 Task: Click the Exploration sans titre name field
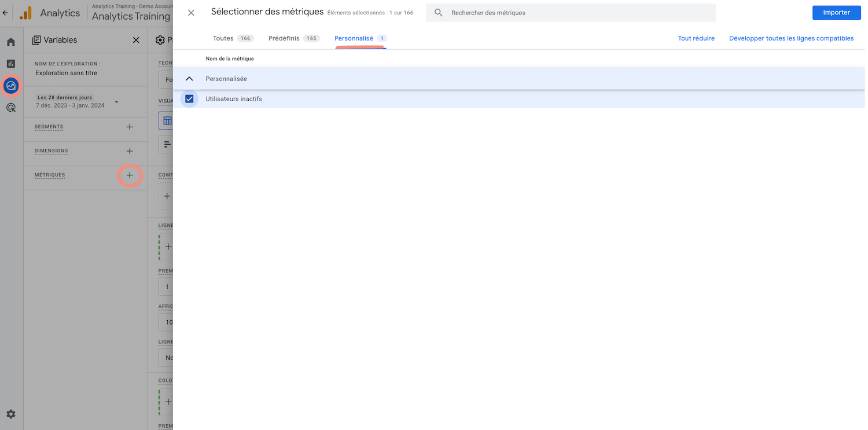(x=67, y=73)
